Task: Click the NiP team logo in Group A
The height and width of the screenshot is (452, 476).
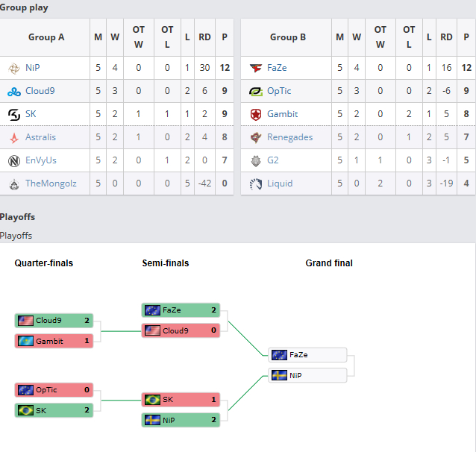Action: tap(13, 68)
